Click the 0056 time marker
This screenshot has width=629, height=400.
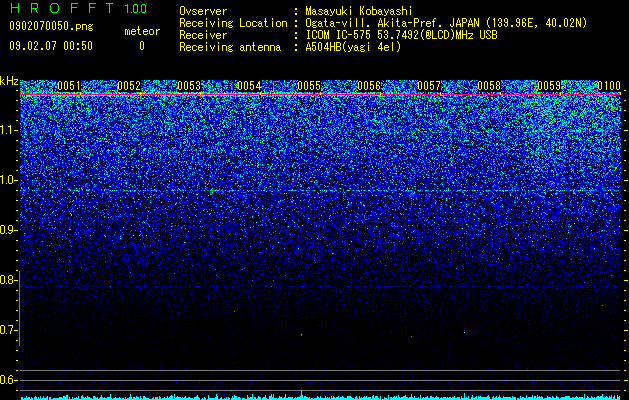point(369,86)
